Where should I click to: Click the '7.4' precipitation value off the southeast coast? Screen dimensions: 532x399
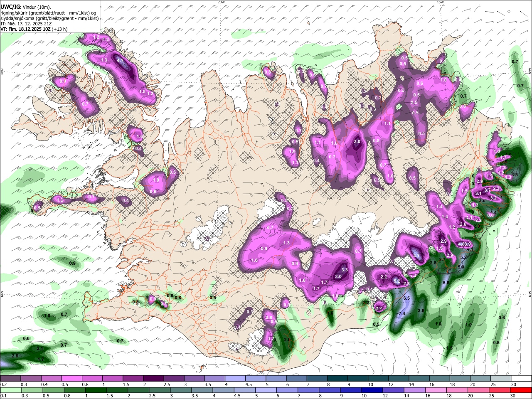[401, 313]
